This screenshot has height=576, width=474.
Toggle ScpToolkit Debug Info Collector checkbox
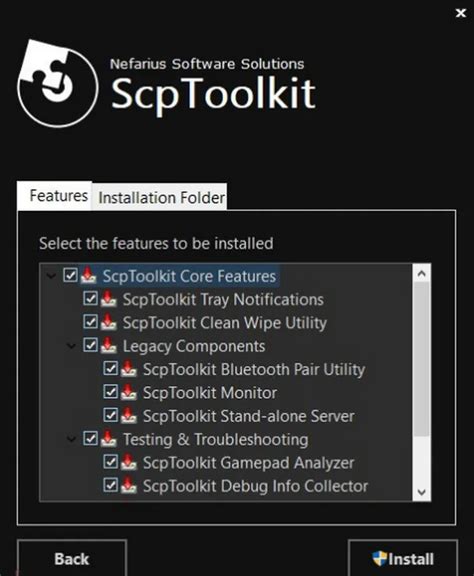pyautogui.click(x=110, y=485)
